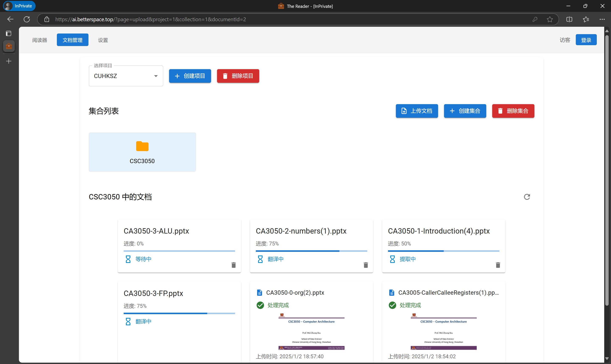
Task: Open the CA3005-CallerCalleeRegisters slide thumbnail
Action: (x=443, y=331)
